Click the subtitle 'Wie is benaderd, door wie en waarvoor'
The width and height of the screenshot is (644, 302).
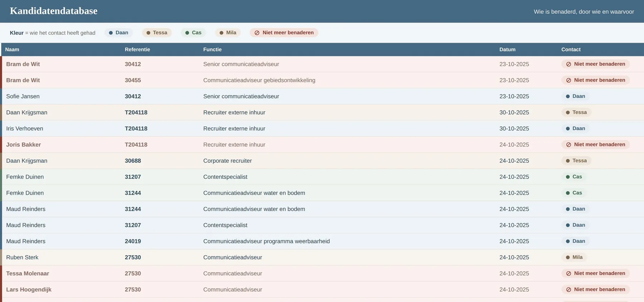(x=584, y=12)
